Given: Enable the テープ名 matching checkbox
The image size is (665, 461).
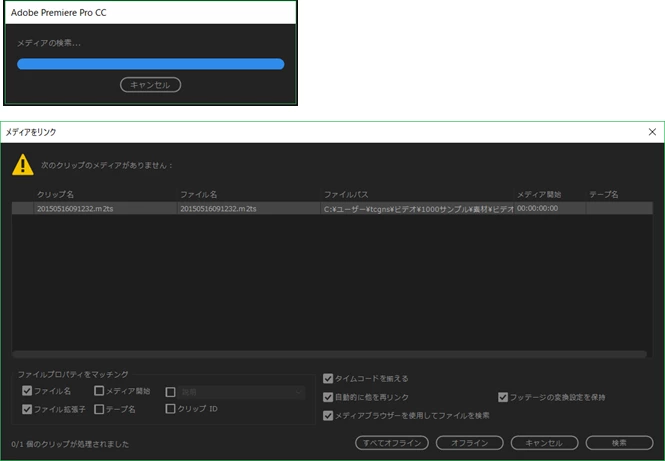Looking at the screenshot, I should click(x=99, y=409).
